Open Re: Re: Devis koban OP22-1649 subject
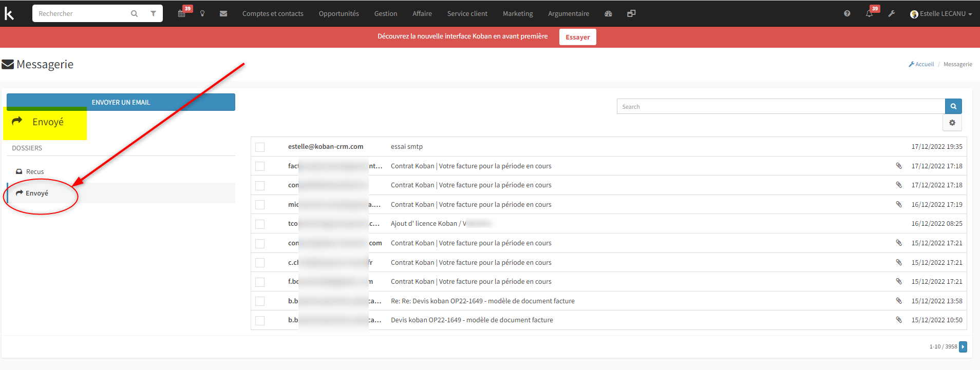The image size is (980, 370). click(483, 301)
